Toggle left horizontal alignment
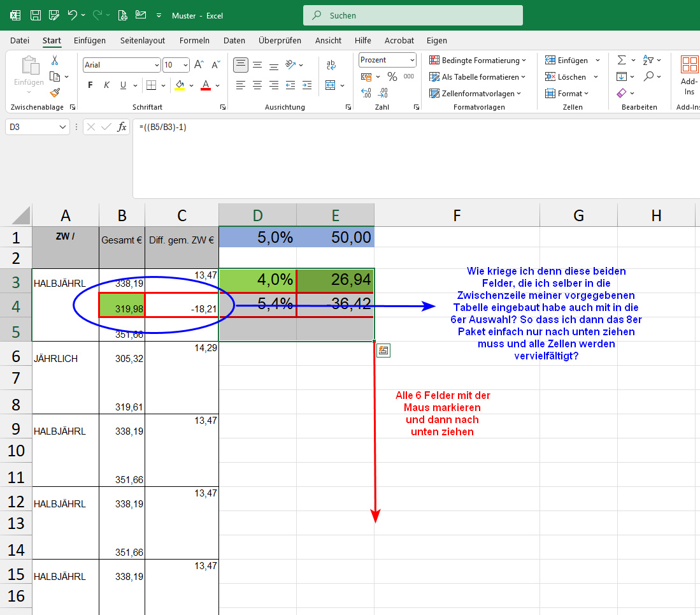The width and height of the screenshot is (700, 615). (241, 85)
